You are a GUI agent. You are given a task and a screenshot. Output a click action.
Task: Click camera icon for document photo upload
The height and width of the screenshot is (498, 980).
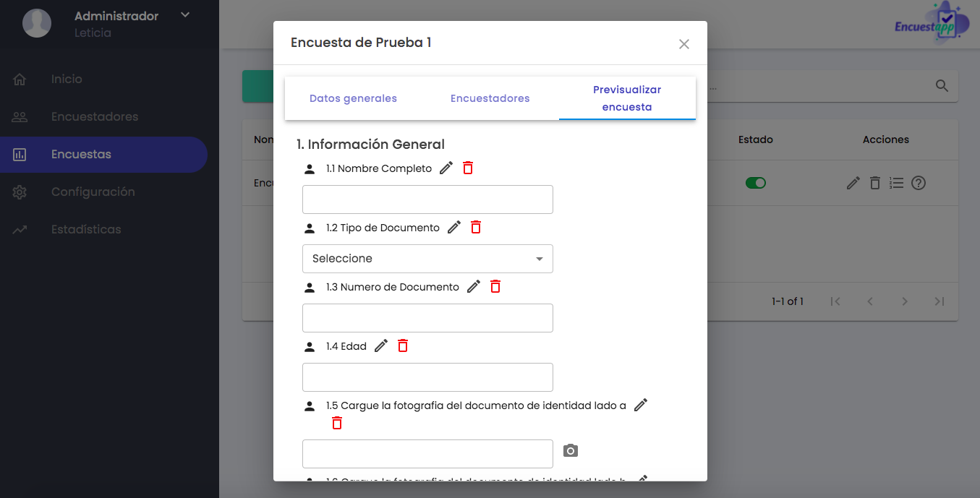click(571, 451)
